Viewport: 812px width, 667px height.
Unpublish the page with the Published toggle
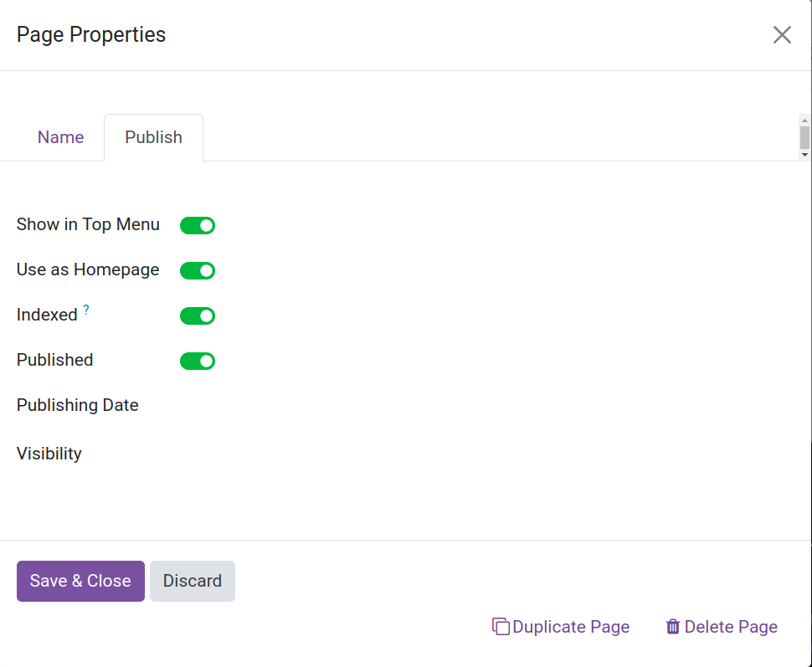click(x=198, y=361)
